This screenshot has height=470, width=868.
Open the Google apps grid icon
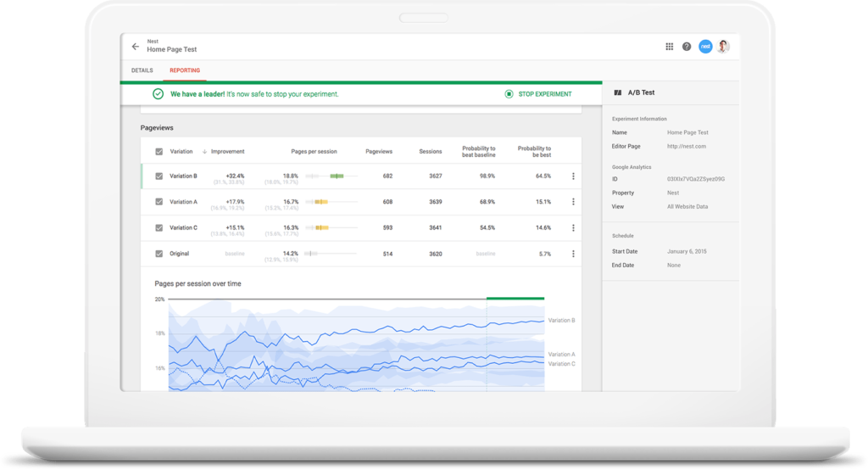[670, 47]
